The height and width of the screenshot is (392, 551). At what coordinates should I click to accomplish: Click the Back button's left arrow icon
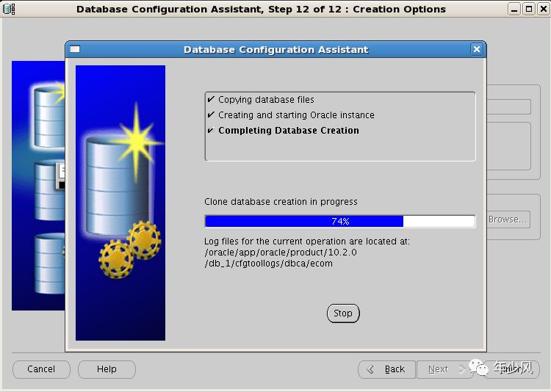(x=370, y=369)
